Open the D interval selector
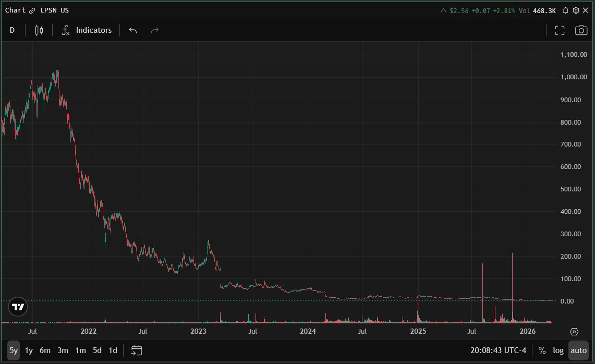The height and width of the screenshot is (364, 595). (x=12, y=30)
